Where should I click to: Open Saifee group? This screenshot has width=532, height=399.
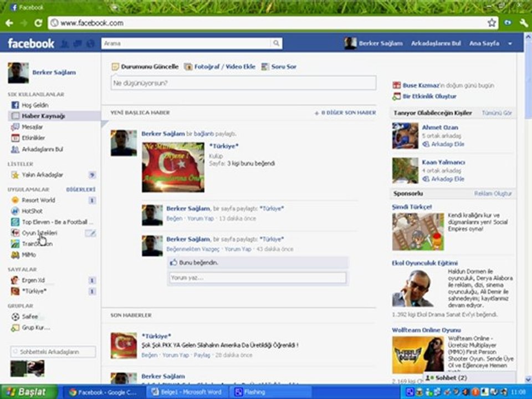[30, 316]
